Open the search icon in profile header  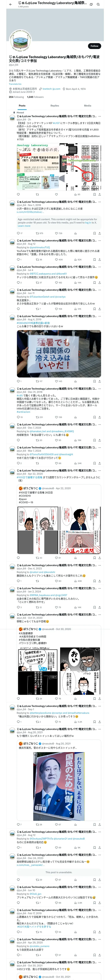[x=98, y=4]
